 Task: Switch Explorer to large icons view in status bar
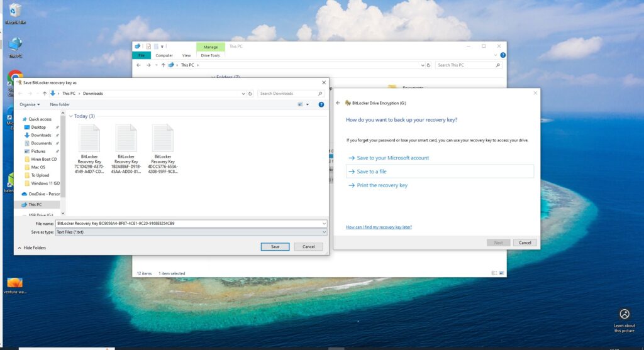point(501,273)
